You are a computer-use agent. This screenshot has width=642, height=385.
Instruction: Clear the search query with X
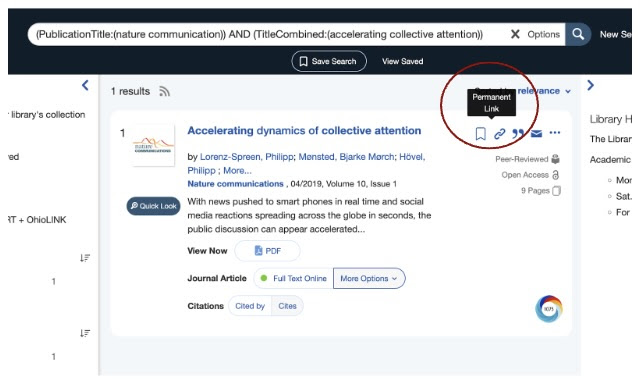tap(515, 34)
